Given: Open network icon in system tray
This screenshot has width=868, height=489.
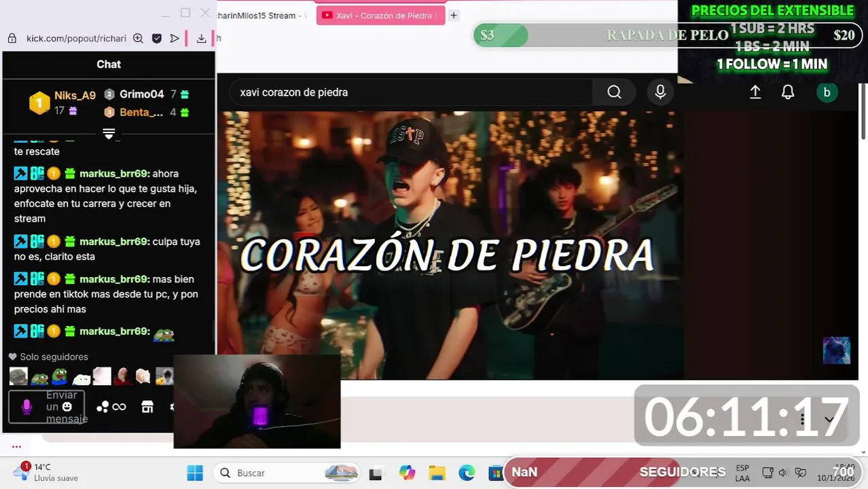Looking at the screenshot, I should point(767,473).
